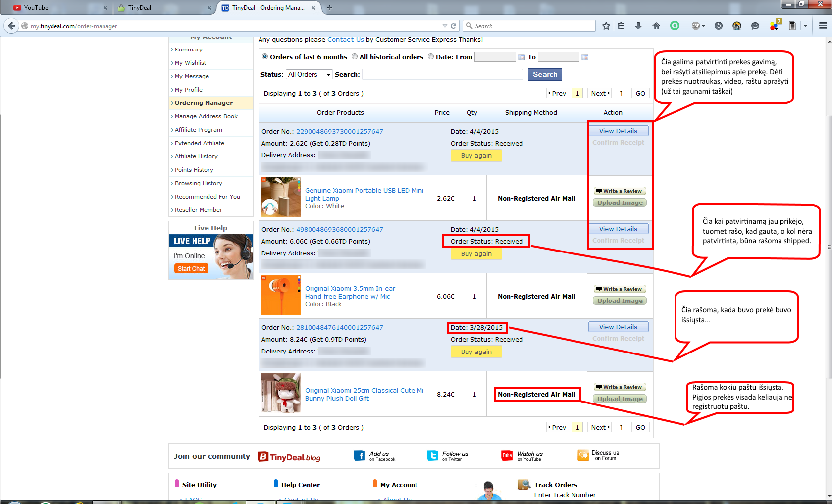832x504 pixels.
Task: Click the circular arrow history extension icon
Action: tap(718, 26)
